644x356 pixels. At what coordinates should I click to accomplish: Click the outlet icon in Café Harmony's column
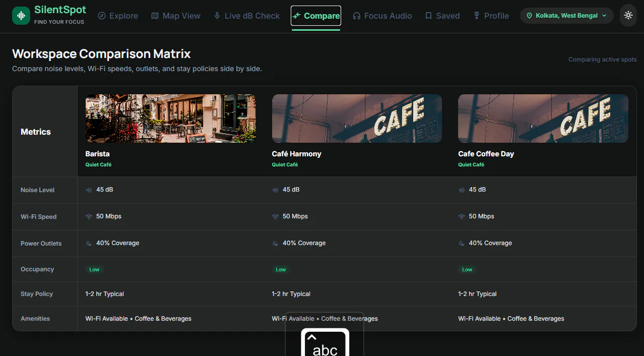pos(275,244)
